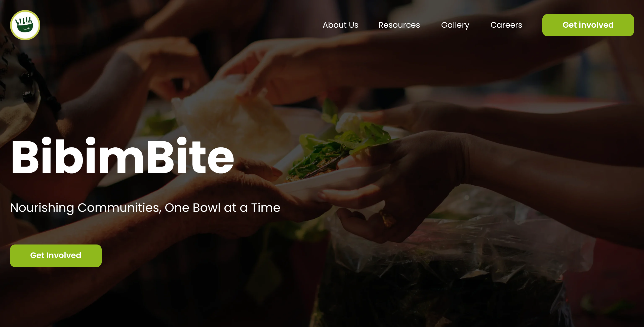Tap the green button beside Careers
This screenshot has width=644, height=327.
coord(588,25)
